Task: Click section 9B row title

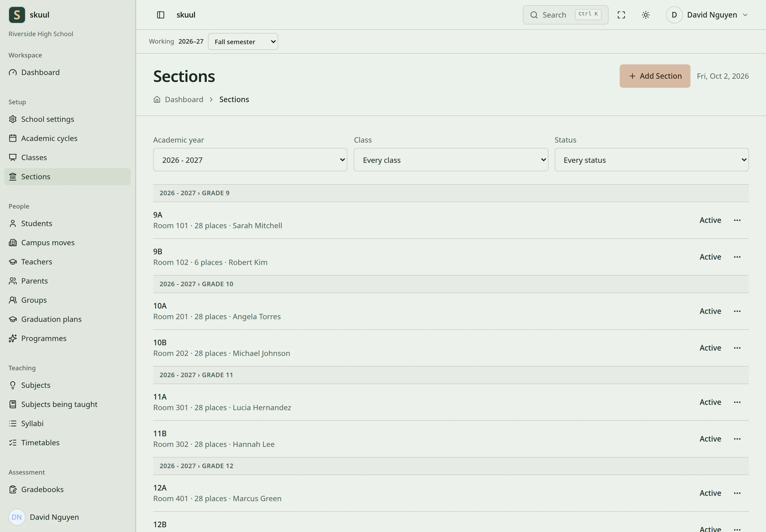Action: pos(158,252)
